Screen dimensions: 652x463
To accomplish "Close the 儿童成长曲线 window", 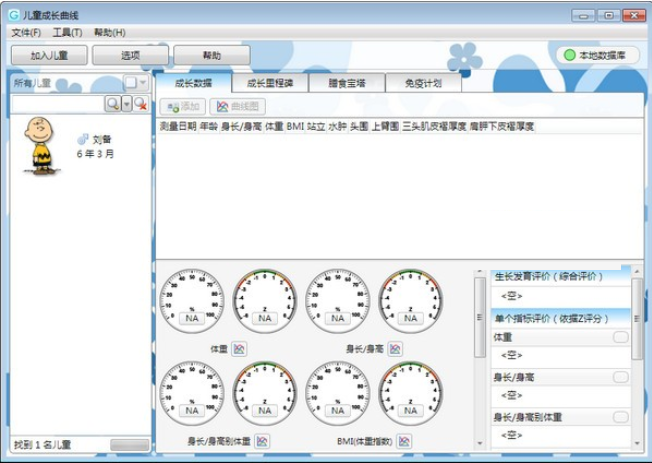I will [634, 15].
